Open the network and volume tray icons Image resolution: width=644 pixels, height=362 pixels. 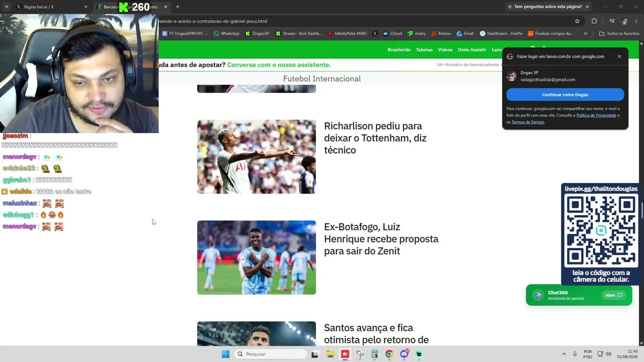coord(604,354)
